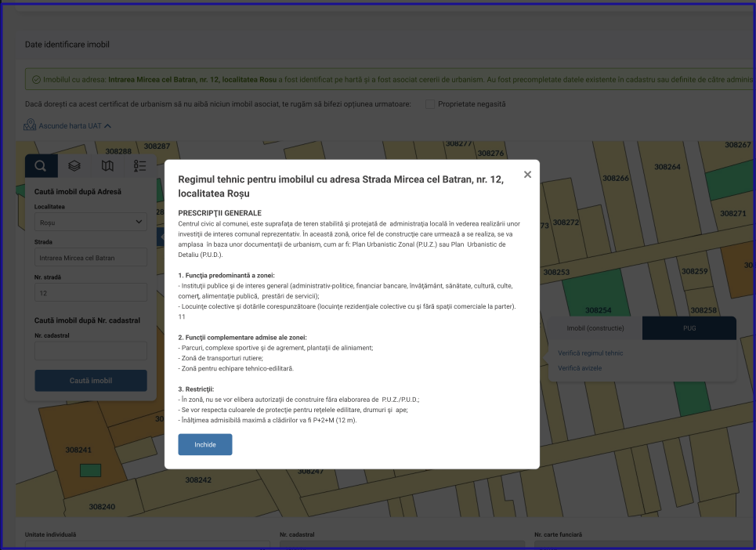
Task: Open the basemap folded-map icon
Action: pyautogui.click(x=107, y=166)
